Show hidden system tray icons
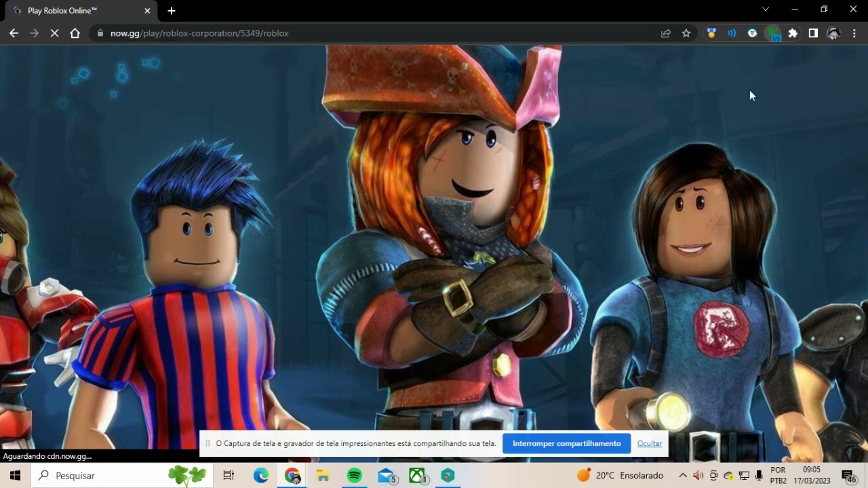The image size is (868, 488). (683, 476)
